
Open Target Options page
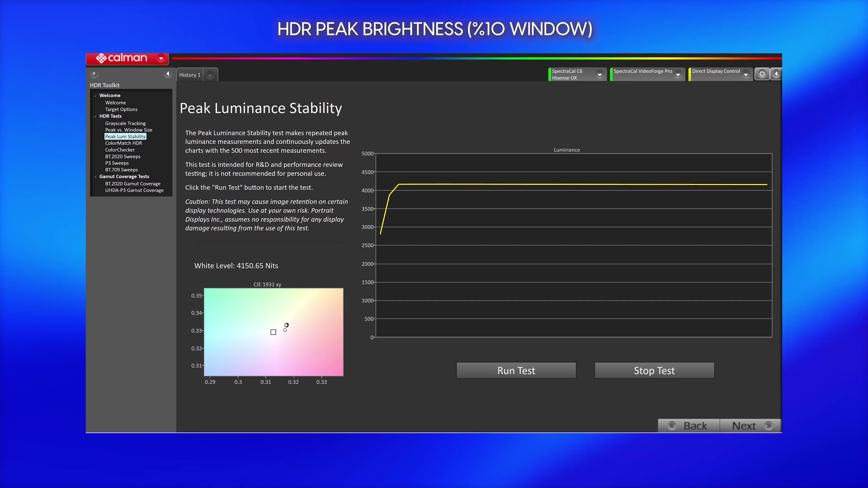pos(121,109)
